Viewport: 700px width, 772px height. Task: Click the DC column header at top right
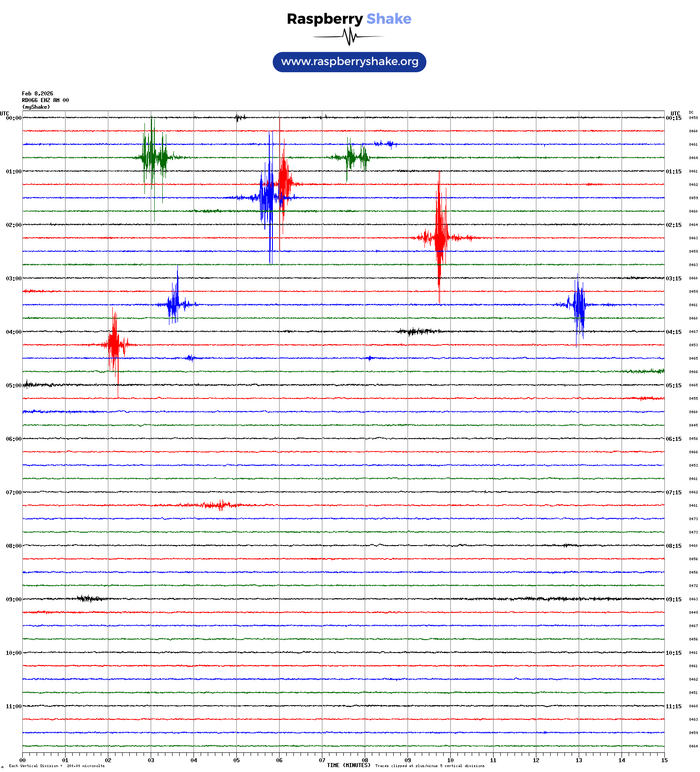(x=691, y=113)
